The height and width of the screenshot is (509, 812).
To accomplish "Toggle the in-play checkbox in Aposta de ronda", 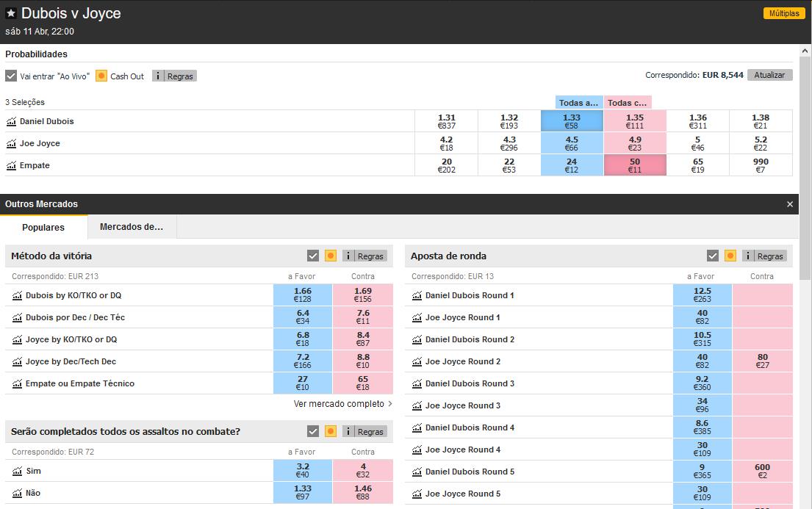I will (713, 256).
